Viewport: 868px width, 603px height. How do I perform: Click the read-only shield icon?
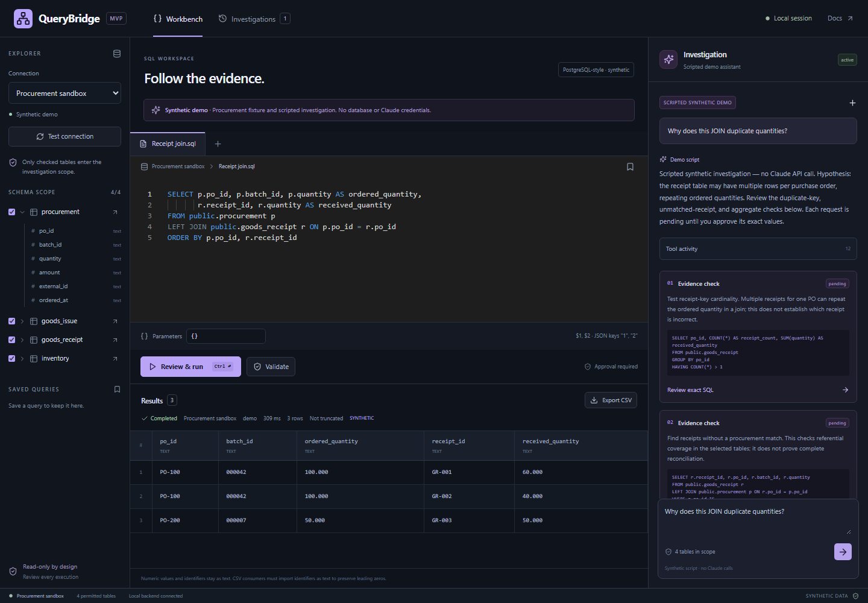(x=13, y=572)
